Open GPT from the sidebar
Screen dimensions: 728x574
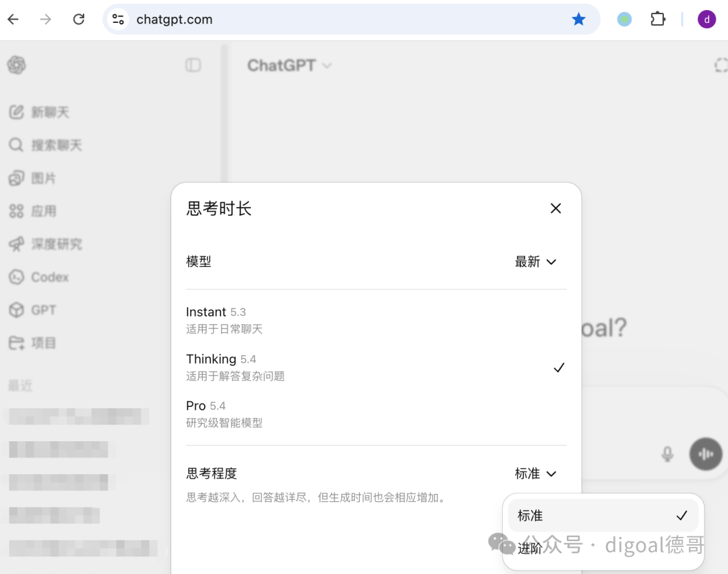(32, 310)
